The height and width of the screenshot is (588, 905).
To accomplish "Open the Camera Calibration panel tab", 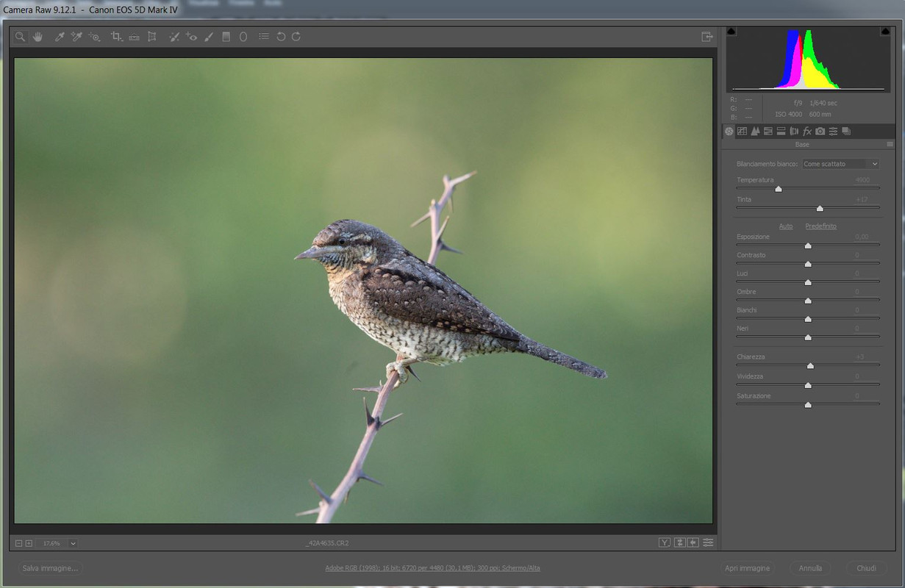I will coord(820,131).
